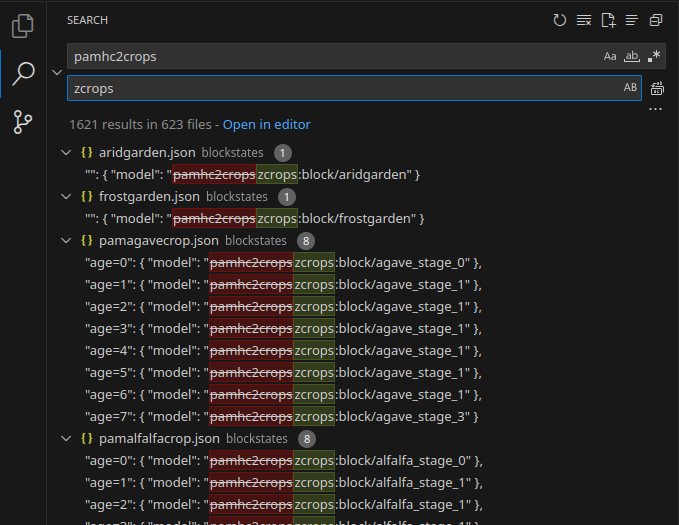Enable Use Regular Expression option
Image resolution: width=679 pixels, height=525 pixels.
tap(654, 56)
